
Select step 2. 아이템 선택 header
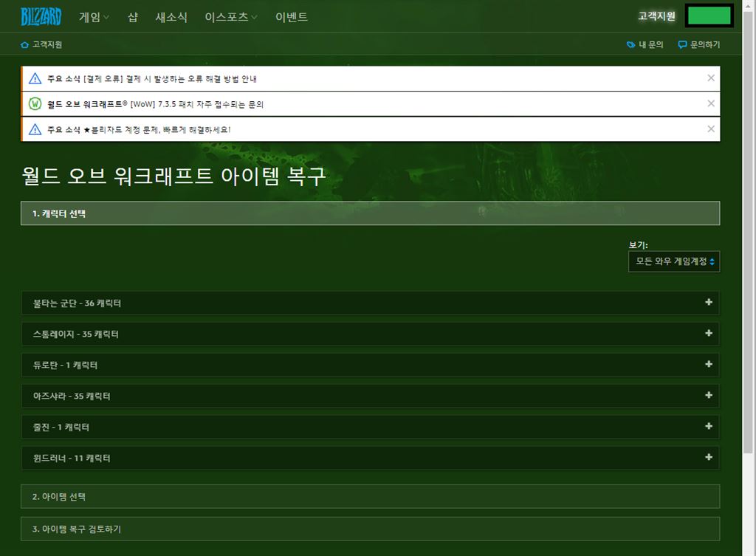371,496
